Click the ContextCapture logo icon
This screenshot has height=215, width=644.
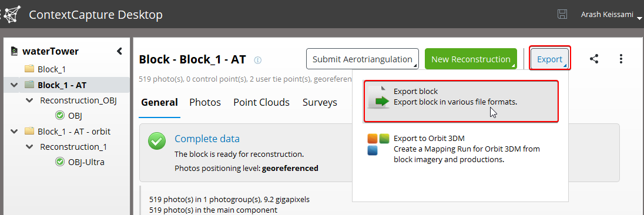(x=12, y=15)
